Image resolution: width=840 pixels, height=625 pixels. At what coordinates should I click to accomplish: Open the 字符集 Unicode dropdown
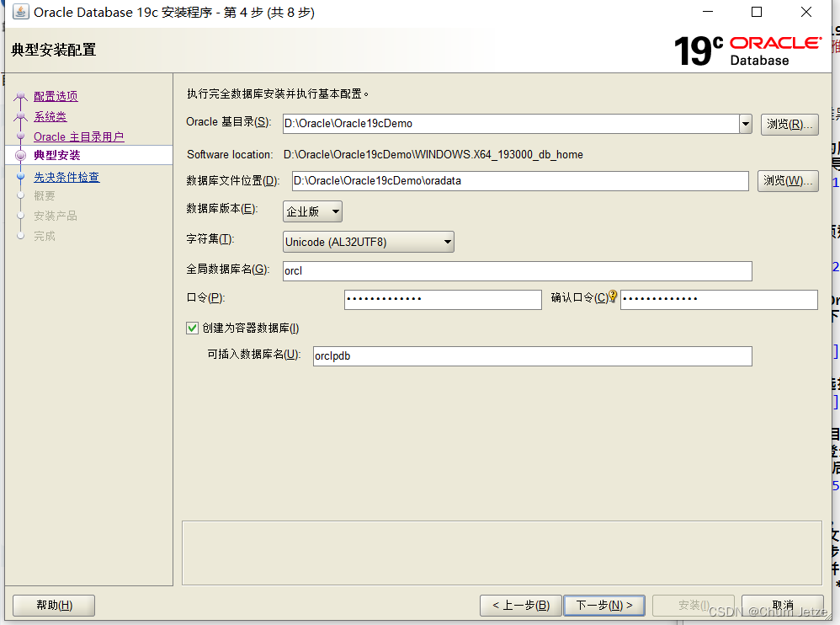[447, 242]
